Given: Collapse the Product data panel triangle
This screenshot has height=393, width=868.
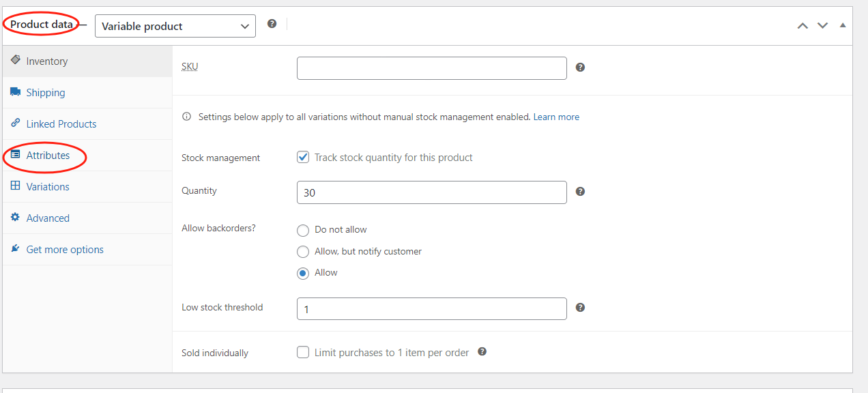Looking at the screenshot, I should (x=843, y=26).
